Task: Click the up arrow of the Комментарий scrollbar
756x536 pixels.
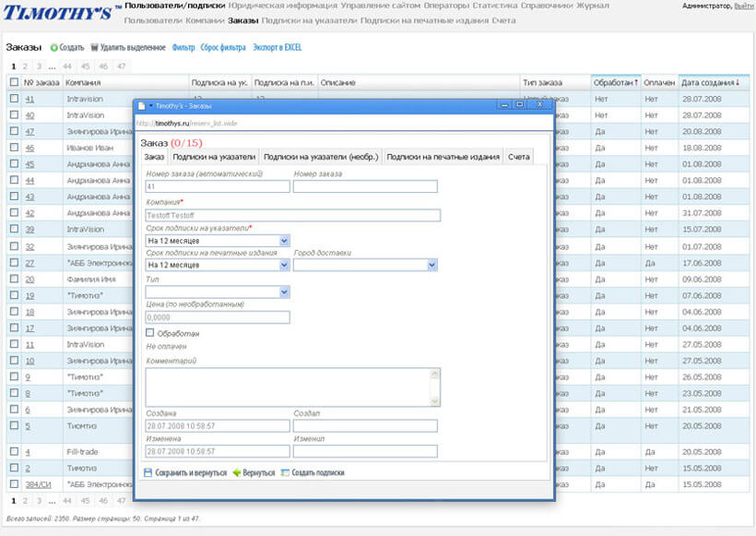Action: point(434,374)
